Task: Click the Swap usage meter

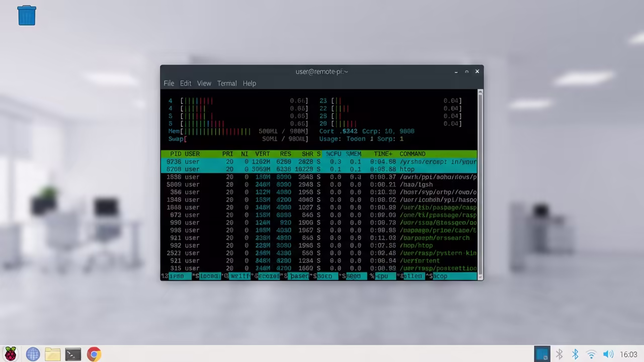Action: pyautogui.click(x=237, y=139)
